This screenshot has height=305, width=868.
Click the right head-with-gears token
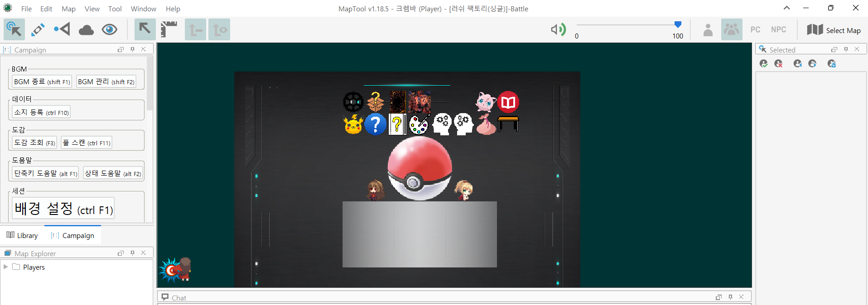463,124
